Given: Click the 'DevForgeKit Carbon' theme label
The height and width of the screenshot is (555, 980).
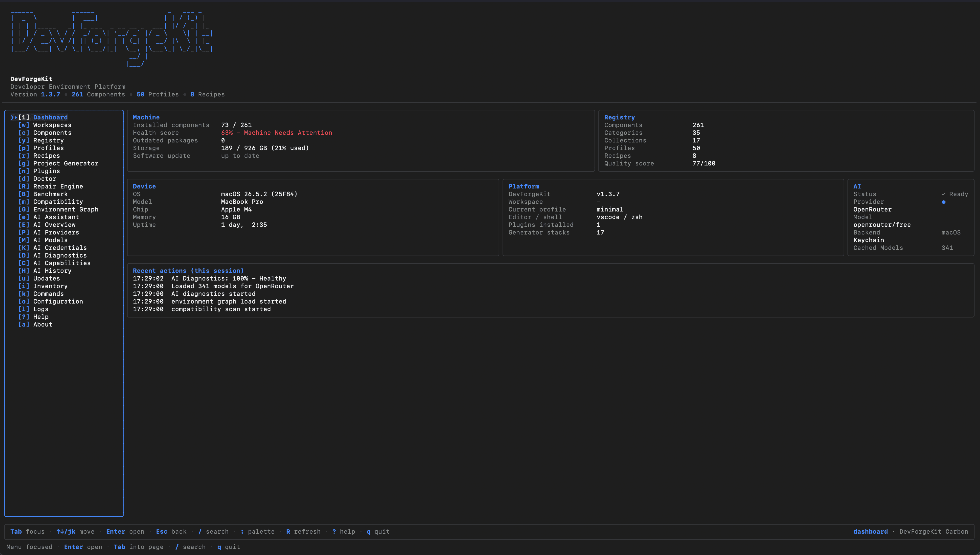Looking at the screenshot, I should tap(933, 531).
